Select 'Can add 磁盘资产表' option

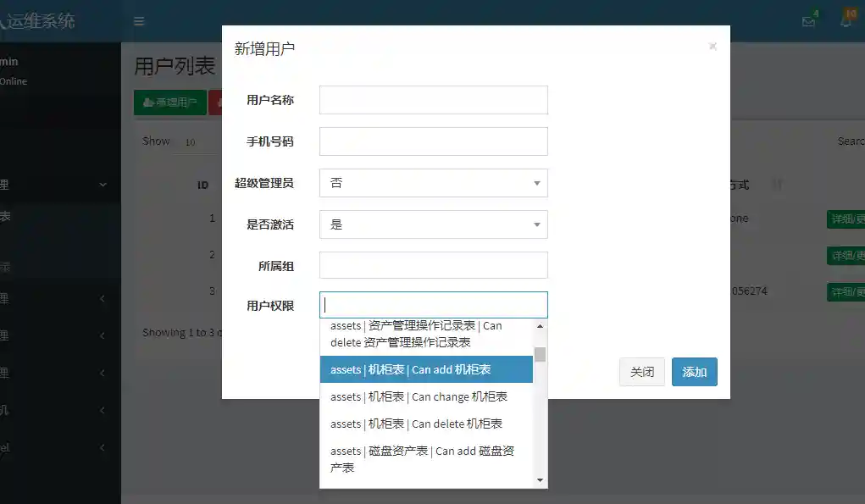(426, 459)
